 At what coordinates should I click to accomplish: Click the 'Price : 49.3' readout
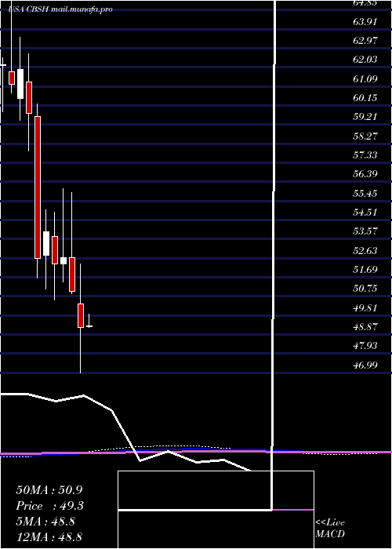[x=49, y=506]
